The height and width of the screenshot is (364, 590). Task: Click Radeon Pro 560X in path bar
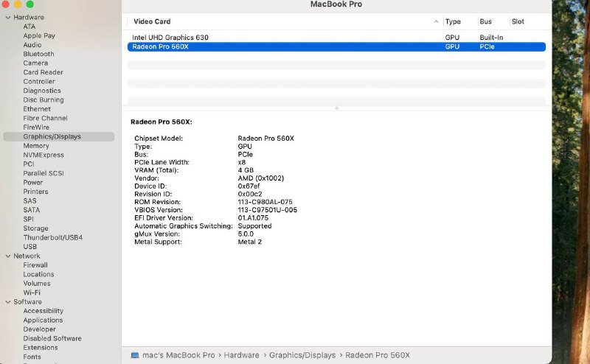point(378,355)
